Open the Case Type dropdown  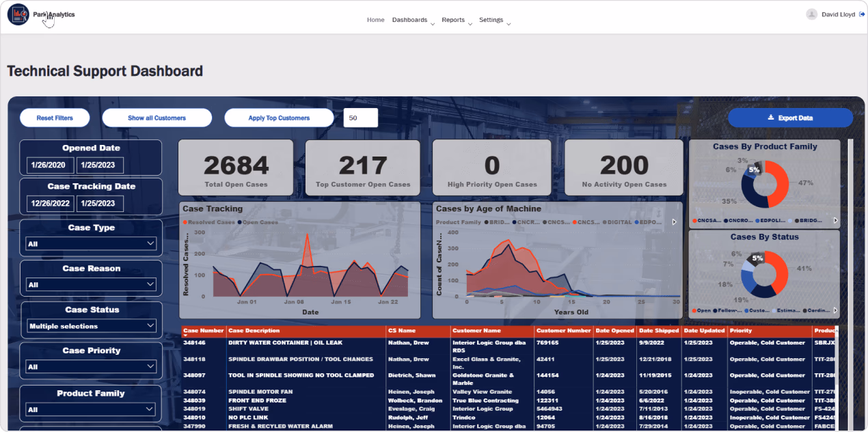tap(91, 243)
